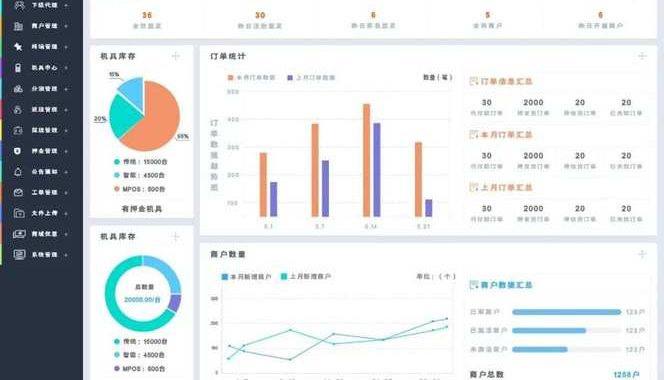Open the 下级代理 sidebar icon
Screen dimensions: 664x380
tap(18, 5)
